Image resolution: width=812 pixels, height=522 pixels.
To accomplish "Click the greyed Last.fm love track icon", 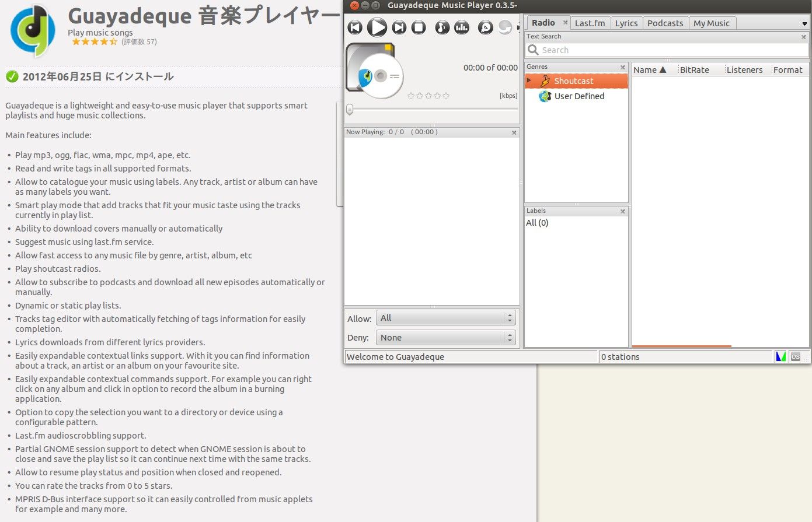I will pos(505,27).
